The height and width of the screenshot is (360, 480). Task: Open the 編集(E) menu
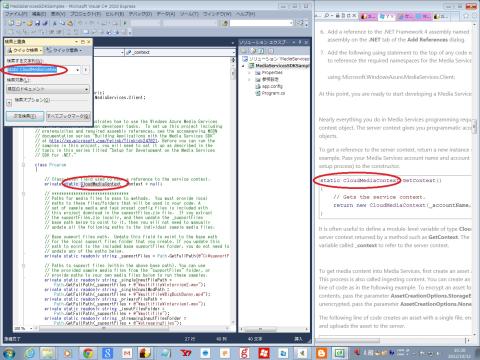[39, 14]
